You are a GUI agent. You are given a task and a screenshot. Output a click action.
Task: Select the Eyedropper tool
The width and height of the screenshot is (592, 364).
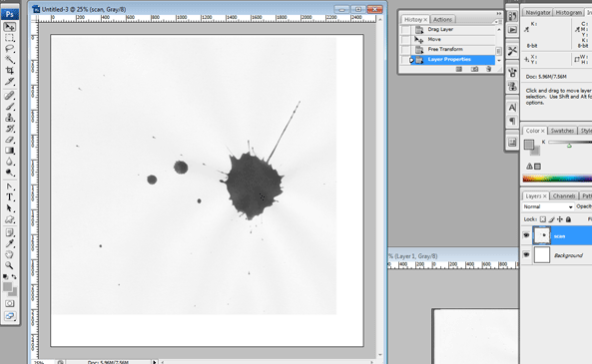[9, 243]
